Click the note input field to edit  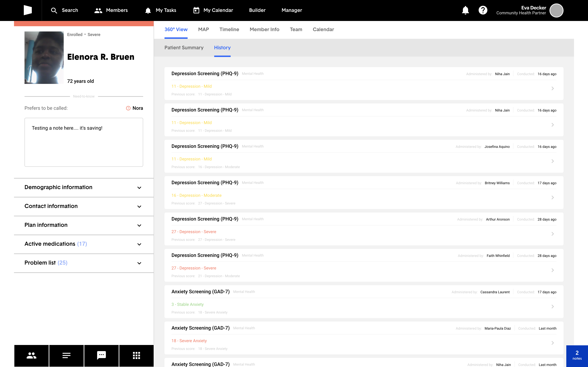[83, 142]
